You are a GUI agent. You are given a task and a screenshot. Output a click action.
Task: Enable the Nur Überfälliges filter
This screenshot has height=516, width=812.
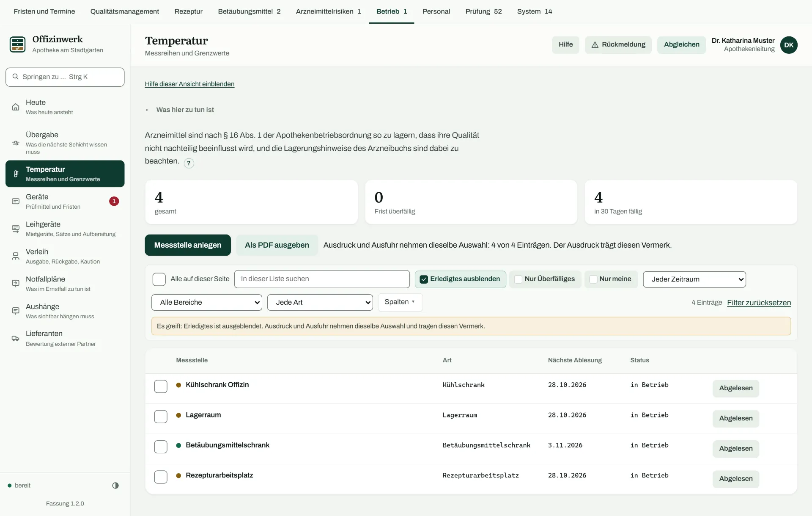(518, 279)
